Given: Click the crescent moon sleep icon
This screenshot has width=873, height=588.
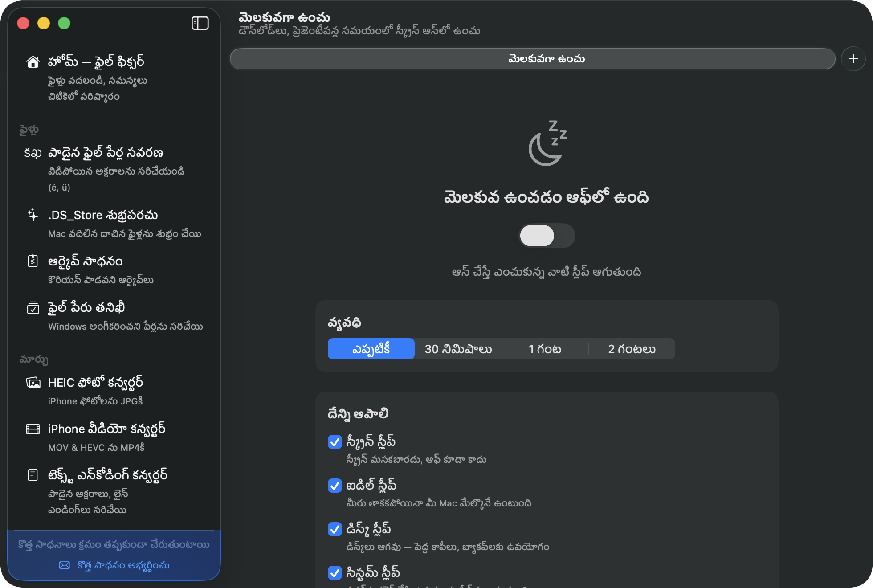Looking at the screenshot, I should click(547, 143).
